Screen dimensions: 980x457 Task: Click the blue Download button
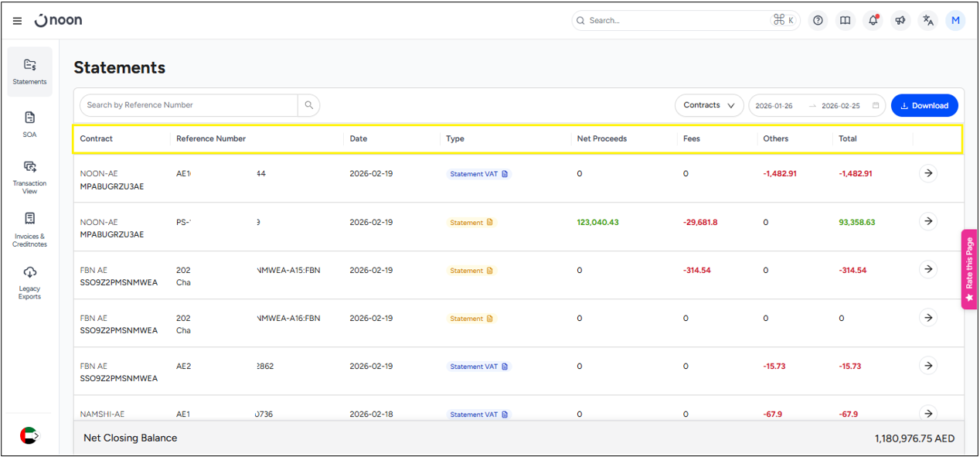pyautogui.click(x=924, y=105)
